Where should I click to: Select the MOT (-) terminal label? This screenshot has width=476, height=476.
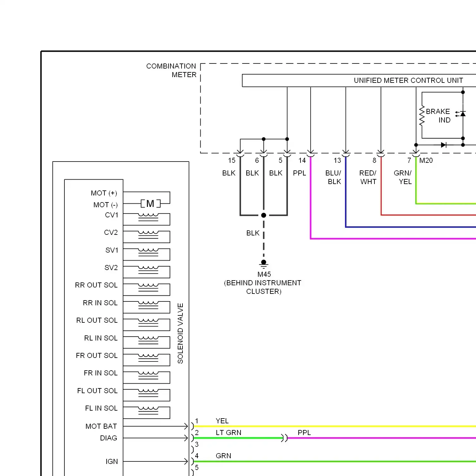pos(106,205)
